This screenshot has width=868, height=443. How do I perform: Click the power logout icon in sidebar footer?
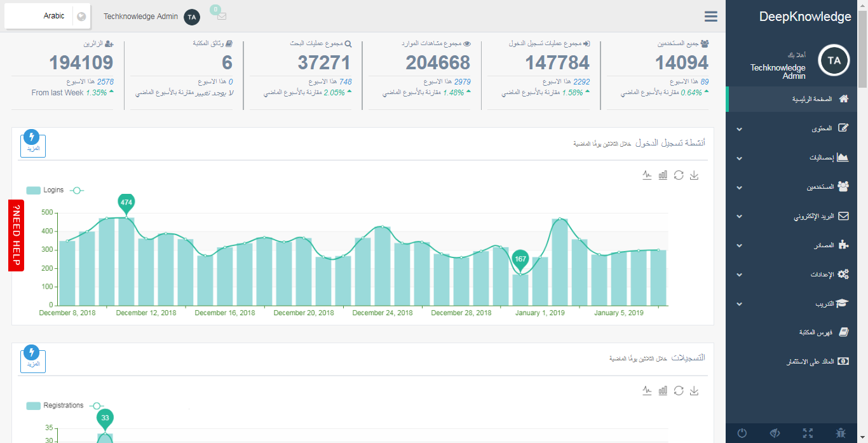coord(742,433)
